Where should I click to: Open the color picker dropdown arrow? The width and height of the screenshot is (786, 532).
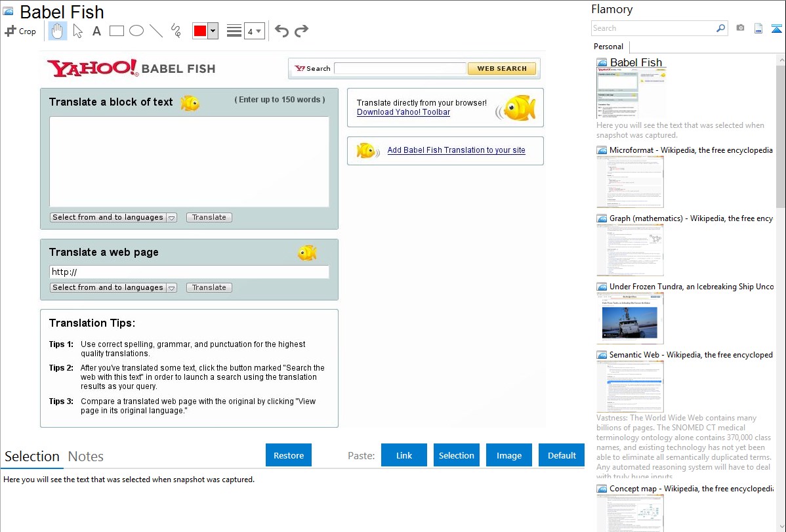coord(213,31)
